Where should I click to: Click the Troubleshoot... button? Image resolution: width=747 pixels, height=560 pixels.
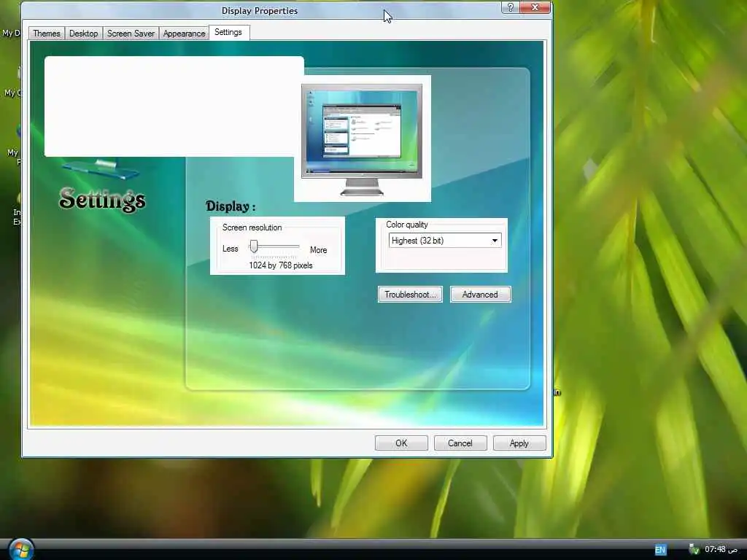[x=410, y=295]
